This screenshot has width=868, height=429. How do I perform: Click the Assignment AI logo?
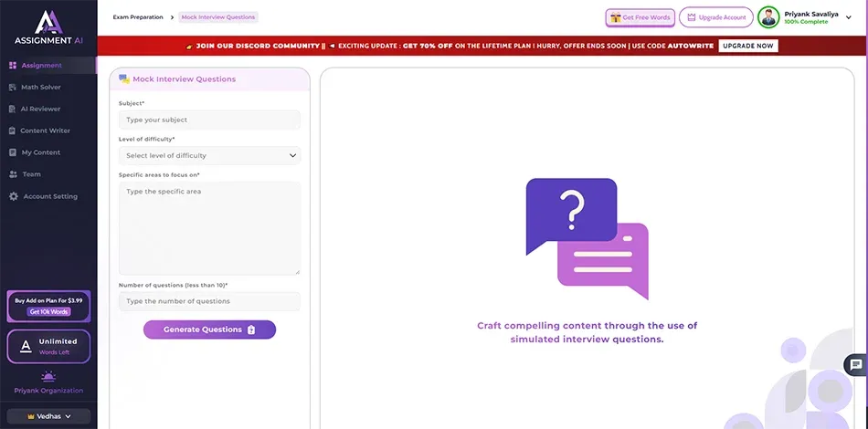48,26
